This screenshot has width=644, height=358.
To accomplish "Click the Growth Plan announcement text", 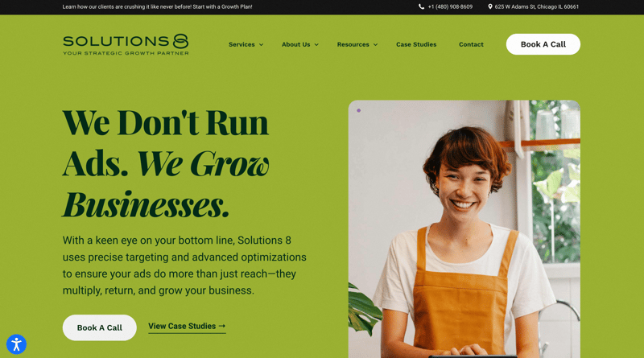I will coord(157,6).
